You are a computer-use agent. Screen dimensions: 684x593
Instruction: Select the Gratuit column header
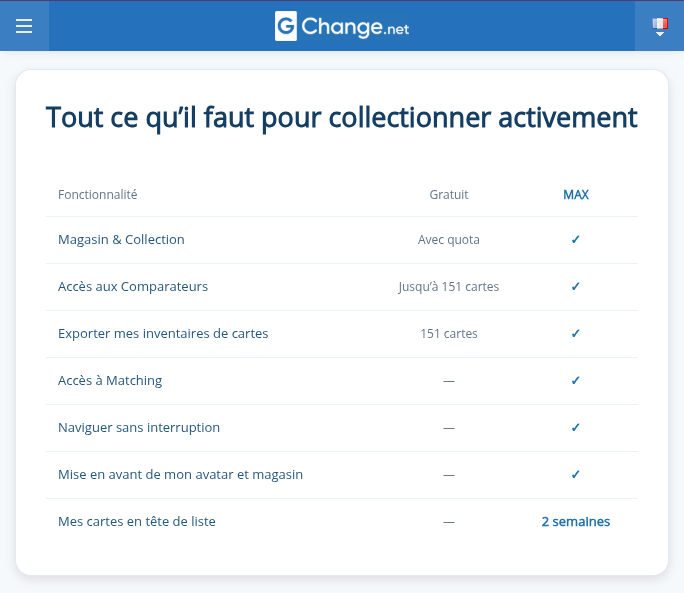coord(448,195)
